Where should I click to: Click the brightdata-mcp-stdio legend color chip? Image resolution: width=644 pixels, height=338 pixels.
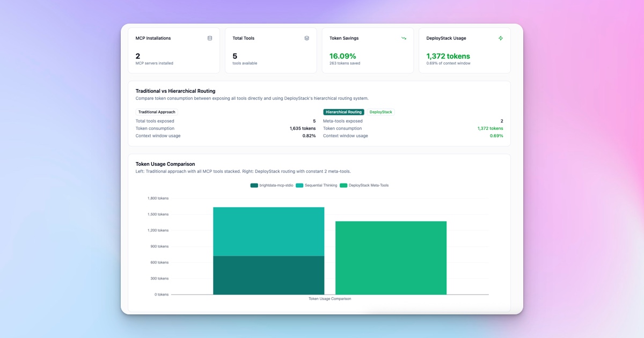[x=254, y=185]
